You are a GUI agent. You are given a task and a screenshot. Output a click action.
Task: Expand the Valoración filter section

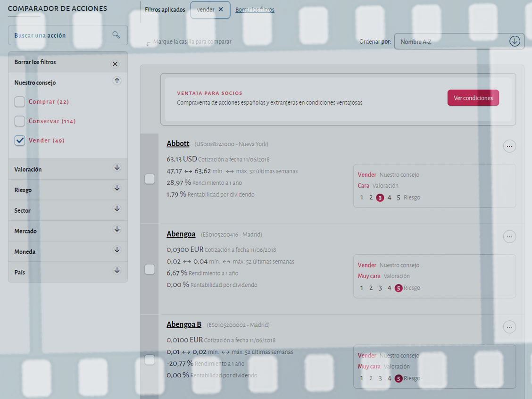[x=117, y=168]
